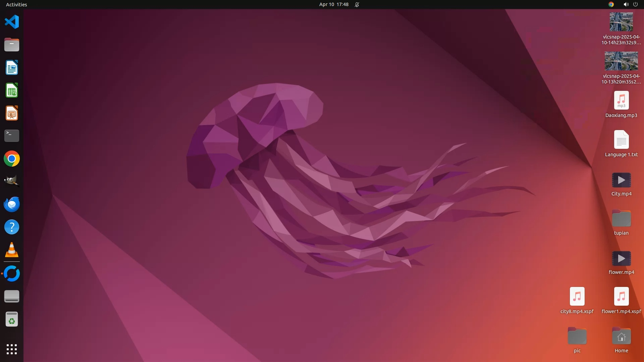
Task: Click the Chrome indicator in top bar
Action: [x=611, y=4]
